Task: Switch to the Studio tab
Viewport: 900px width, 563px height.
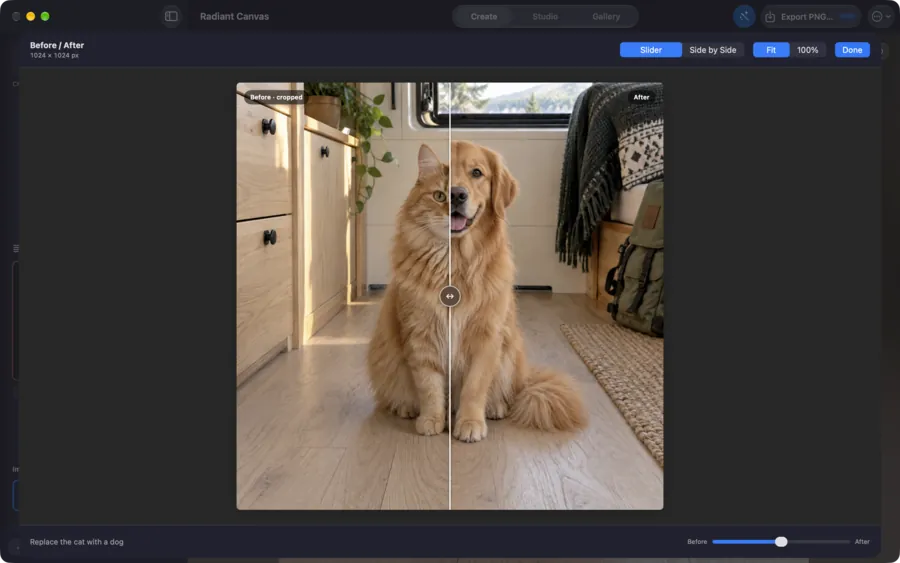Action: 545,17
